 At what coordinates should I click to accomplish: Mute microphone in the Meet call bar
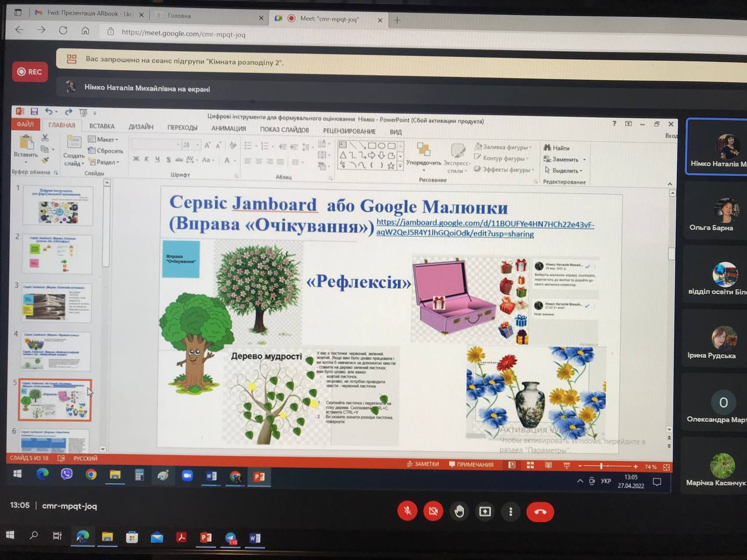click(x=407, y=511)
